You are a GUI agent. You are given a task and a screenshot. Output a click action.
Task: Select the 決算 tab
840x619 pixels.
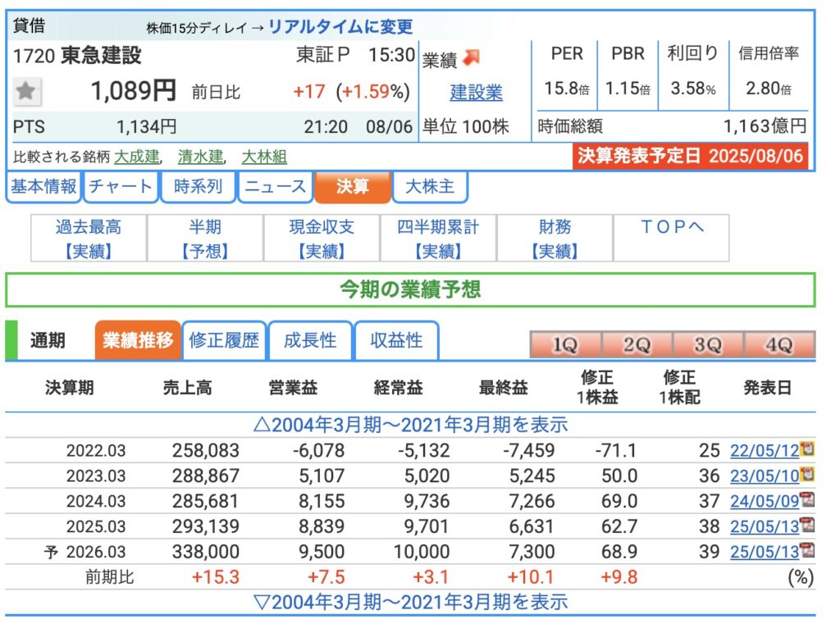(x=353, y=186)
